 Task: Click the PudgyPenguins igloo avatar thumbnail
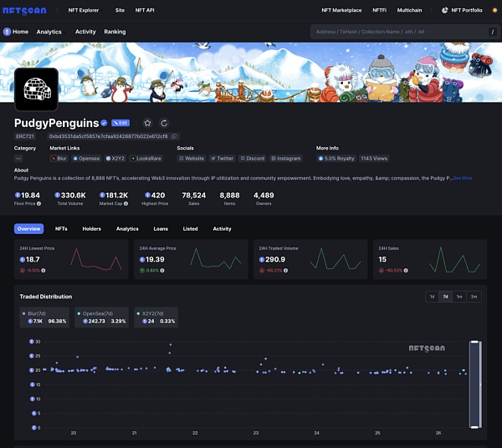click(36, 89)
